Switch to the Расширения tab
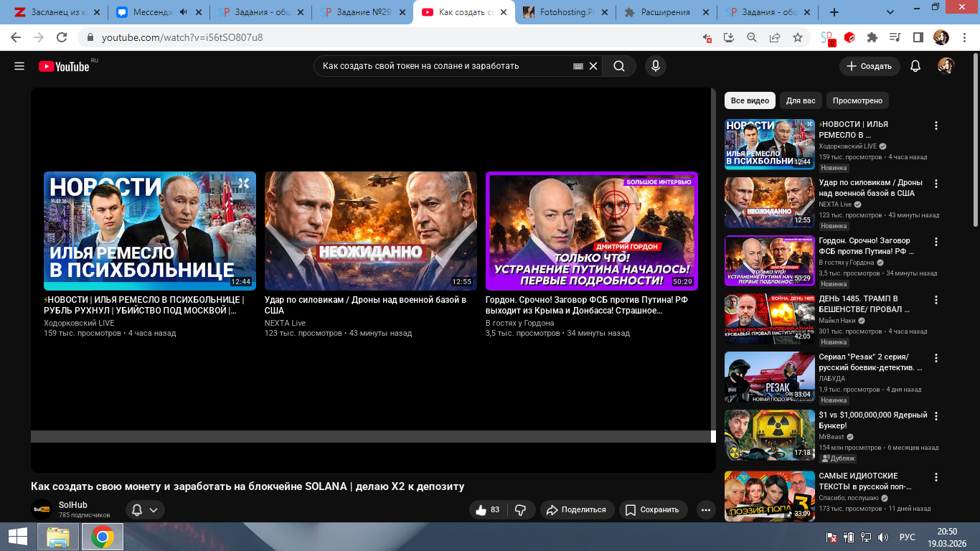 pyautogui.click(x=667, y=12)
